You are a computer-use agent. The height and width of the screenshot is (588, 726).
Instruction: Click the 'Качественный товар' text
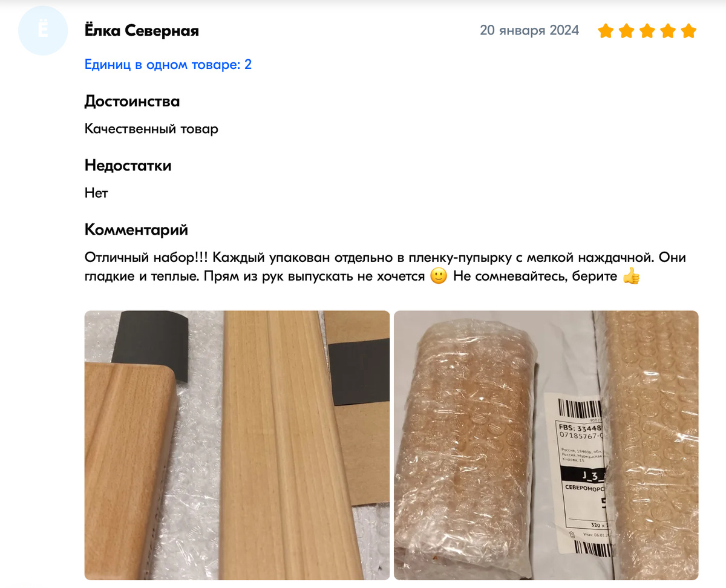tap(151, 129)
